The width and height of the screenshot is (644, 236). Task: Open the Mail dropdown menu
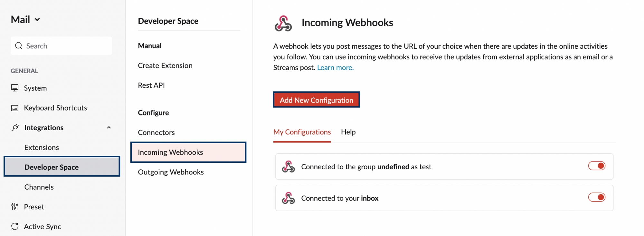pos(25,20)
